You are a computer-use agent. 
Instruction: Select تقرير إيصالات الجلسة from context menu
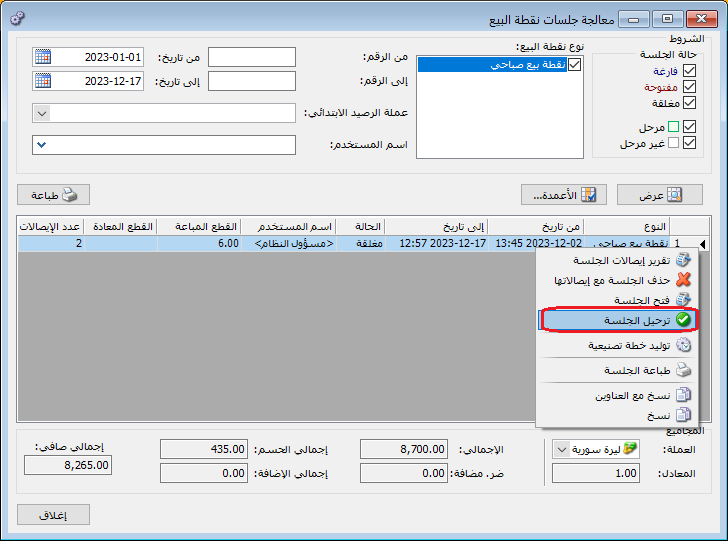[x=616, y=260]
